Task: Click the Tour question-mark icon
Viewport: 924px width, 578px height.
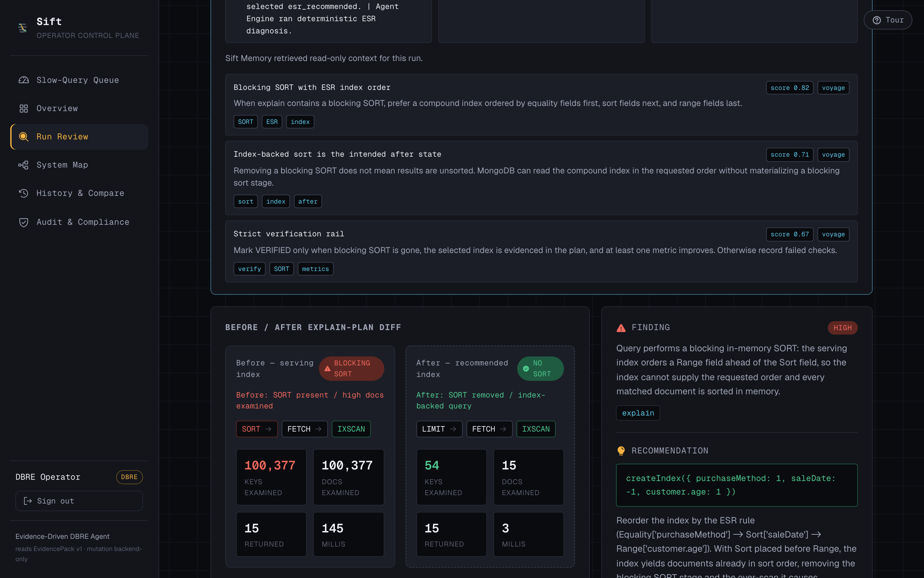Action: tap(877, 20)
